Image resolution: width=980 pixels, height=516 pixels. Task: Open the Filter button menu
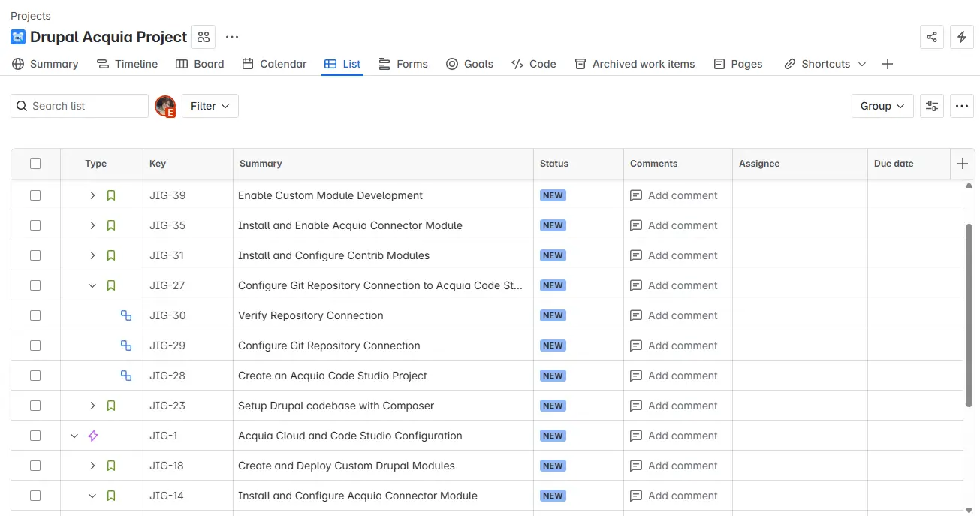210,106
